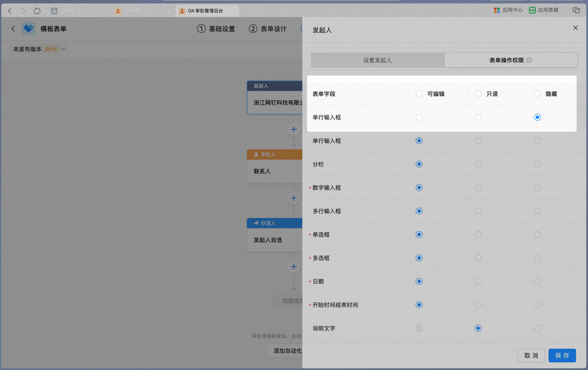Click the 模板表单 handshake logo
Image resolution: width=588 pixels, height=370 pixels.
(x=29, y=29)
